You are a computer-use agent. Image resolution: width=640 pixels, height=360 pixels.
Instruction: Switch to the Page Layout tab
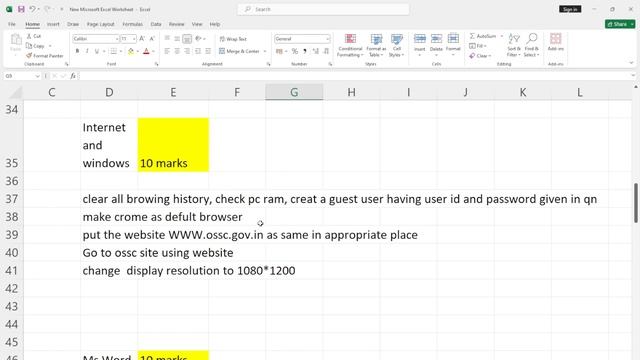click(x=101, y=24)
